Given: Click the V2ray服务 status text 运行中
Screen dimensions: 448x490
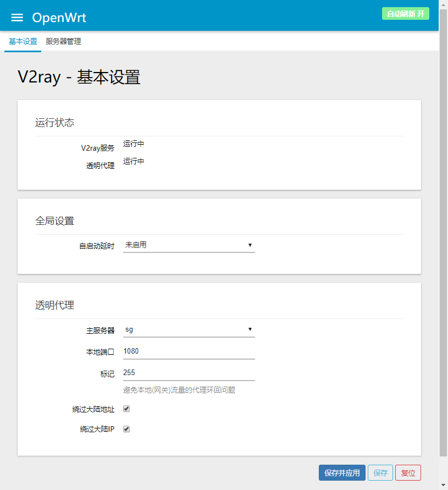Looking at the screenshot, I should (x=134, y=144).
